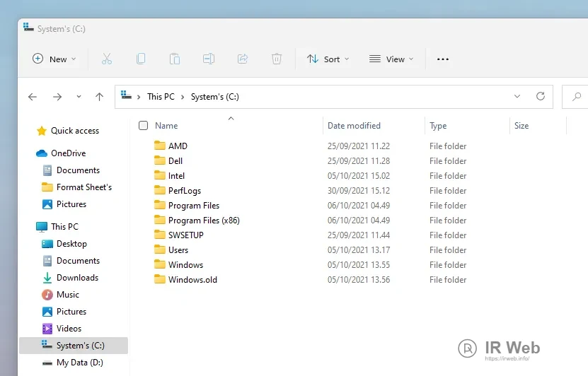Click the Copy icon in toolbar
588x376 pixels.
(x=141, y=59)
